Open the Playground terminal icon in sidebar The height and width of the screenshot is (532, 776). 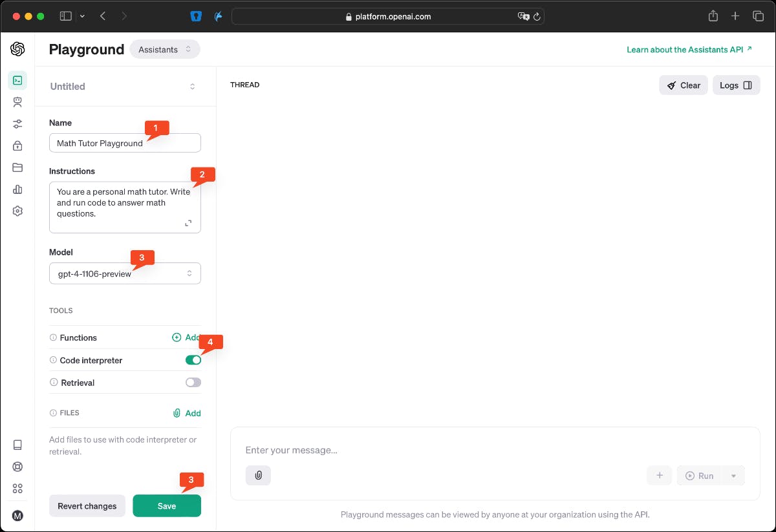[x=17, y=80]
